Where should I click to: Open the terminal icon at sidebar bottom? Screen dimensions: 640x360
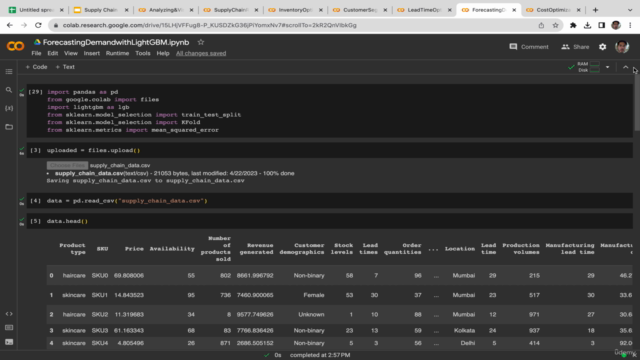(9, 342)
